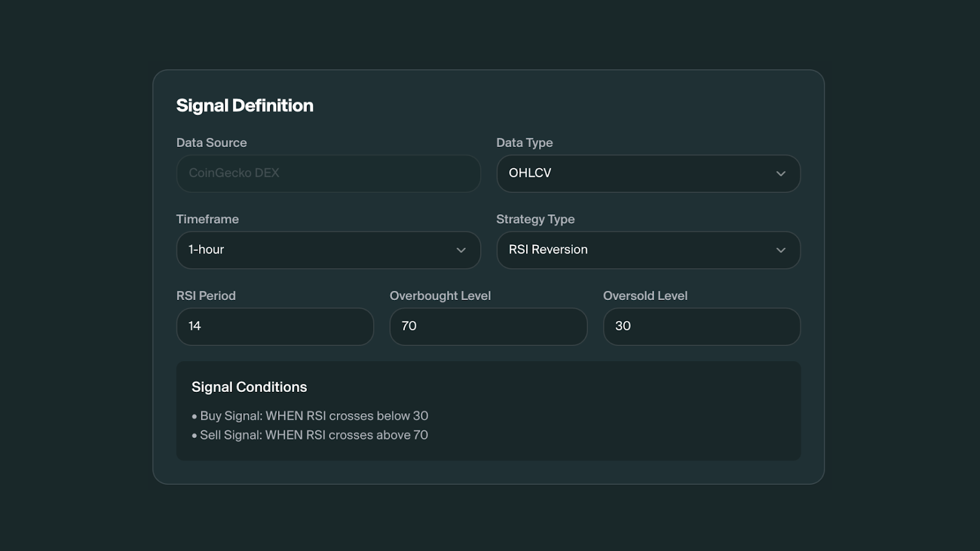Click the CoinGecko DEX data source field
Image resolution: width=980 pixels, height=551 pixels.
[x=328, y=174]
